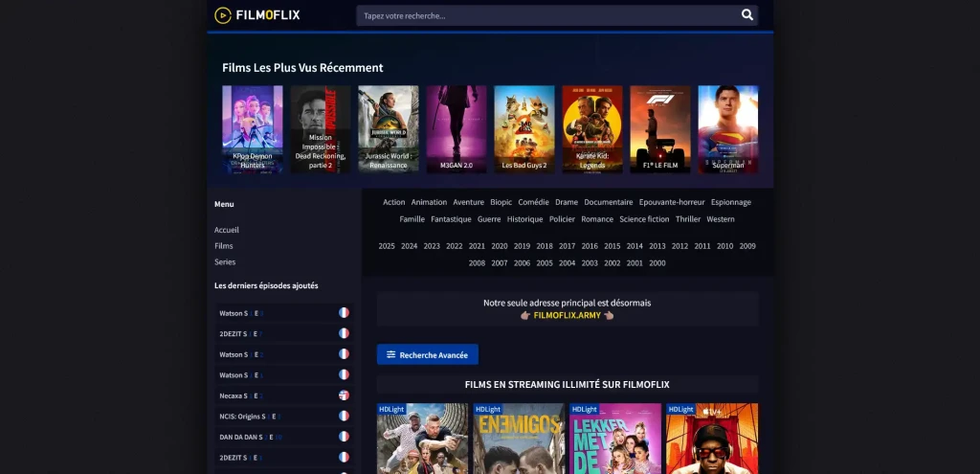Open the NCIS: Origins episode entry
980x474 pixels.
283,416
